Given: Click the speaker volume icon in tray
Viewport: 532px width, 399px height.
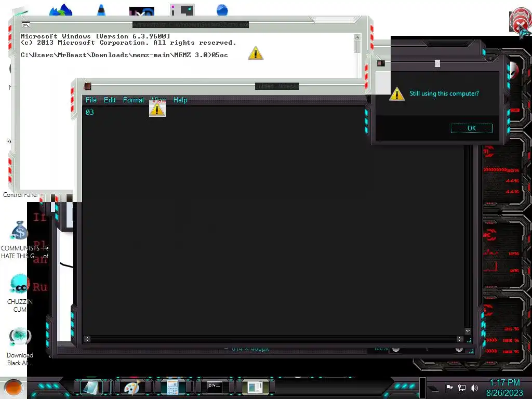Looking at the screenshot, I should point(474,388).
